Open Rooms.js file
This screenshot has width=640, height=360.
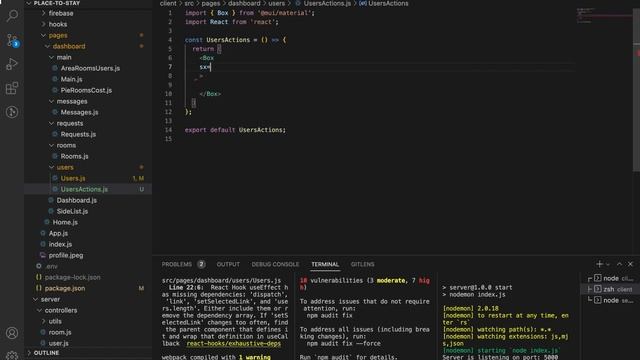(x=74, y=156)
